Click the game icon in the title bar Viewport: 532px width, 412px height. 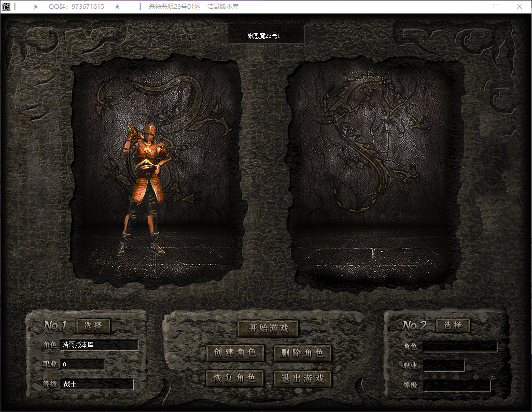[7, 7]
